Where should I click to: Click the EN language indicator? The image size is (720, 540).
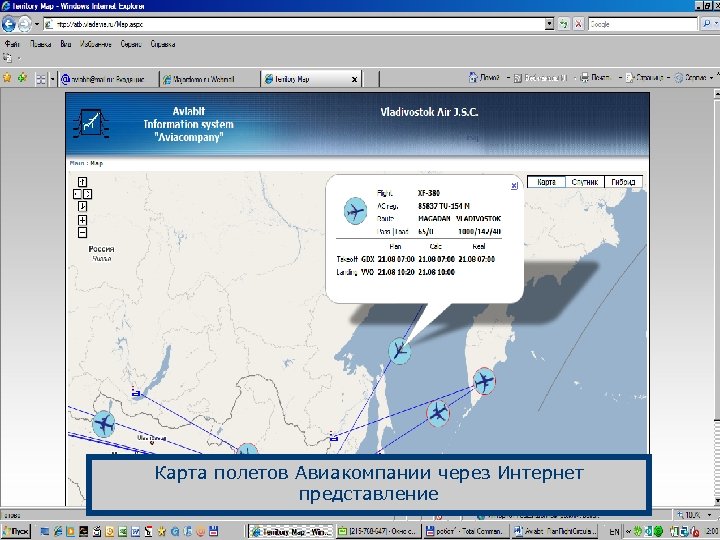[x=614, y=532]
